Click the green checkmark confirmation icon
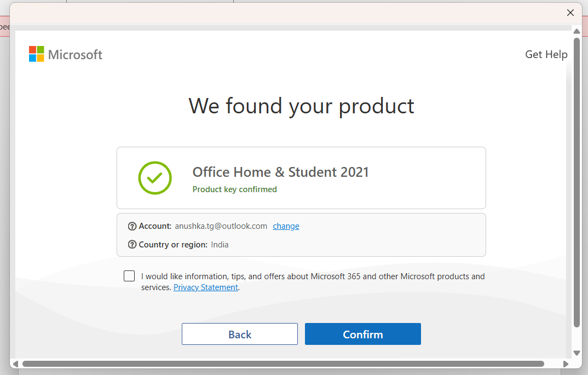588x375 pixels. tap(155, 178)
